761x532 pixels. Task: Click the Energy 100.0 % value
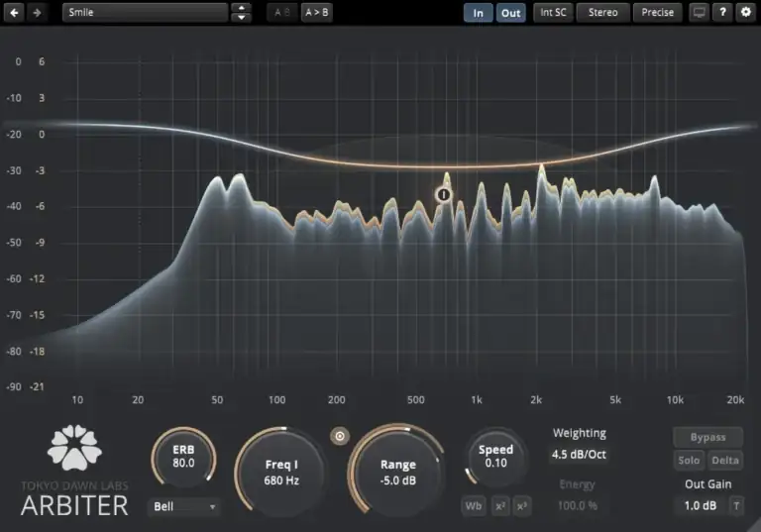pyautogui.click(x=578, y=506)
